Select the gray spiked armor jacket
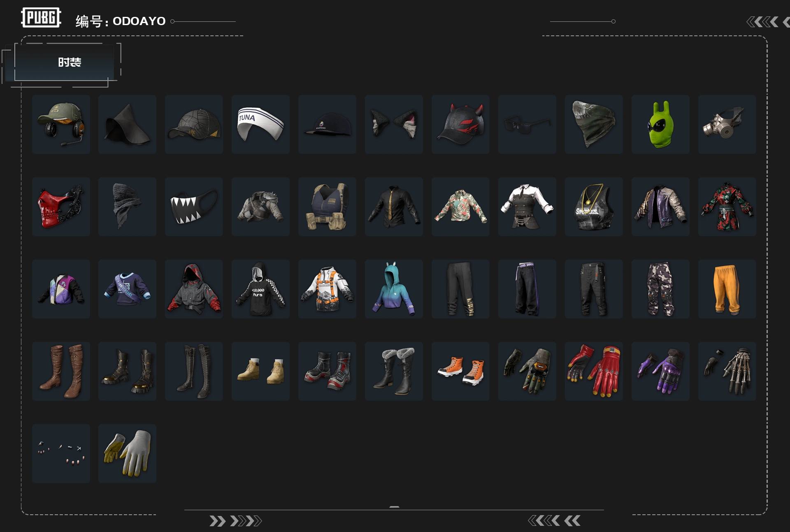The height and width of the screenshot is (532, 790). [x=261, y=207]
